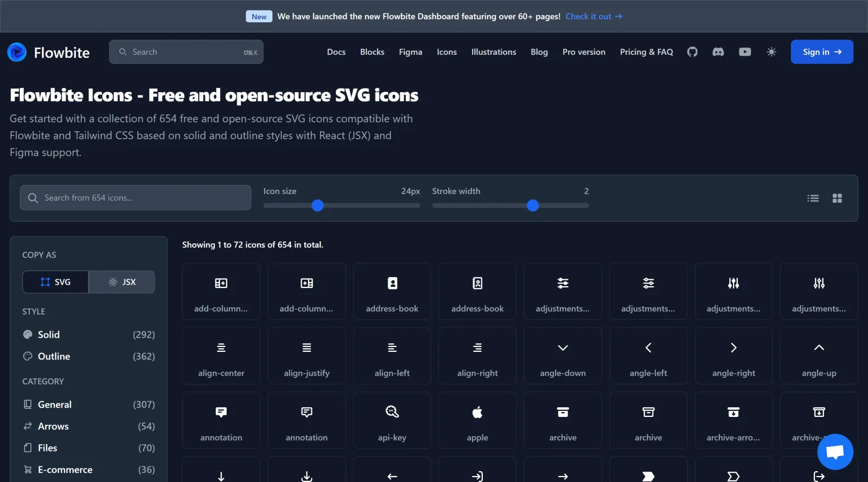Follow the 'Check it out' banner link
This screenshot has width=868, height=482.
pos(593,16)
